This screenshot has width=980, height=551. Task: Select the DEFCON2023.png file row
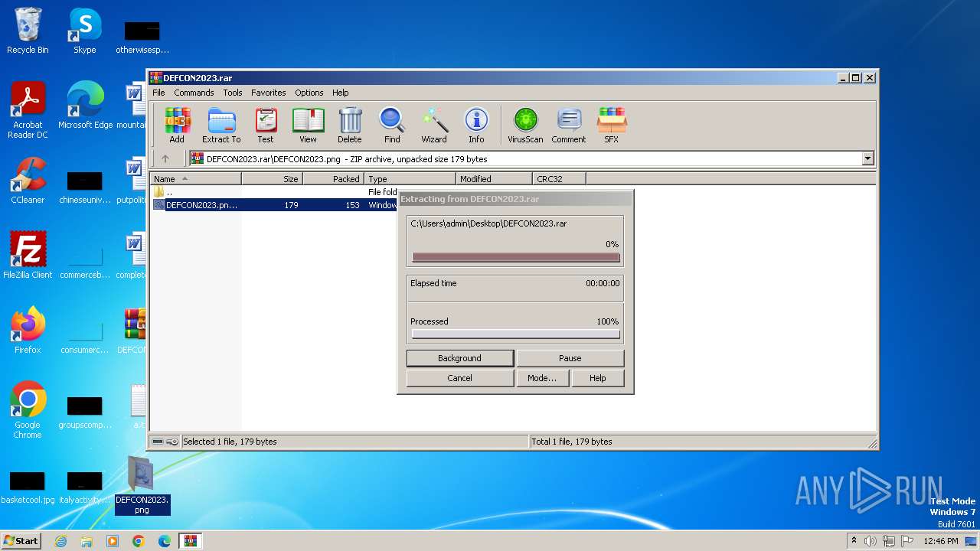(274, 205)
